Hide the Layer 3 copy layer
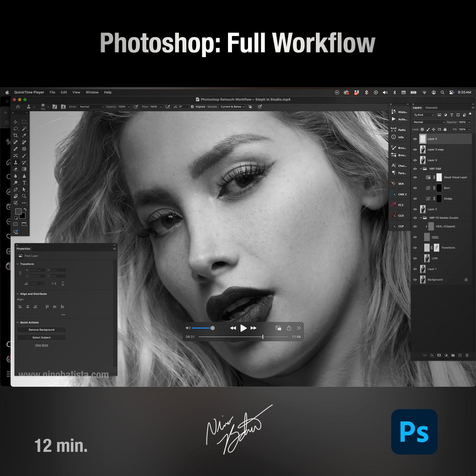The image size is (476, 476). (415, 150)
